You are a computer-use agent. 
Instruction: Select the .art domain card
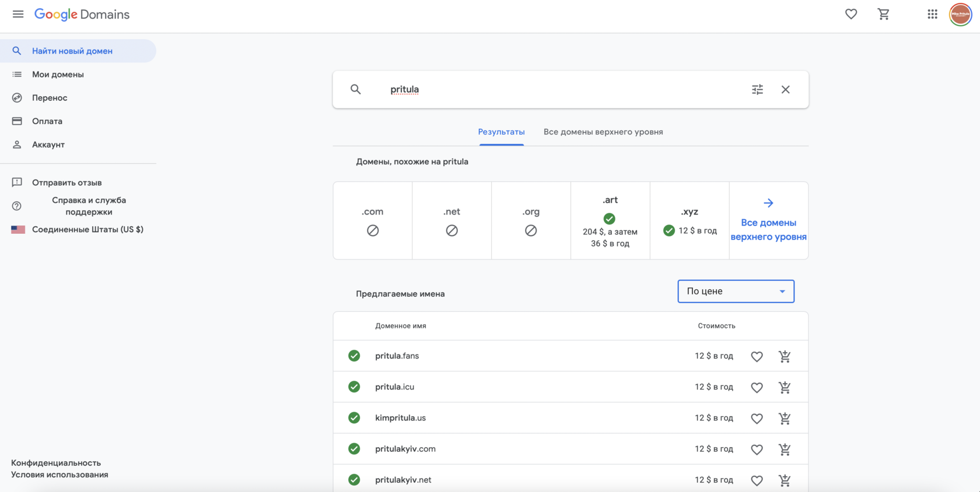point(610,220)
